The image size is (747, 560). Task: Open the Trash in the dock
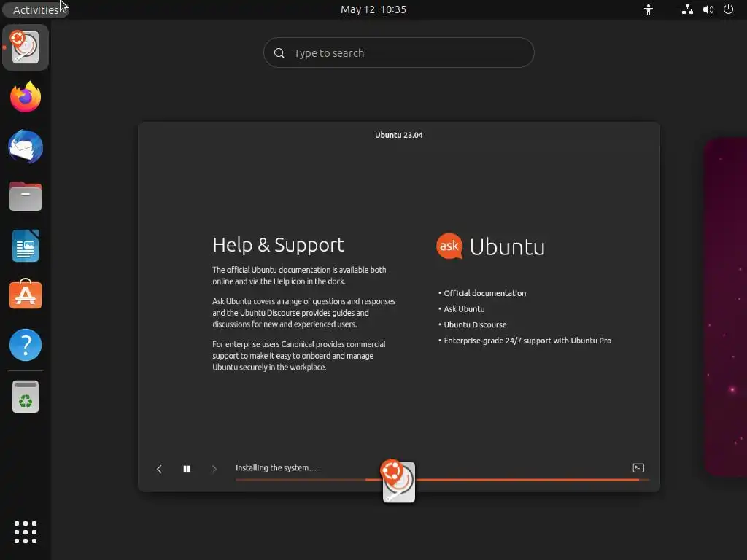point(26,397)
